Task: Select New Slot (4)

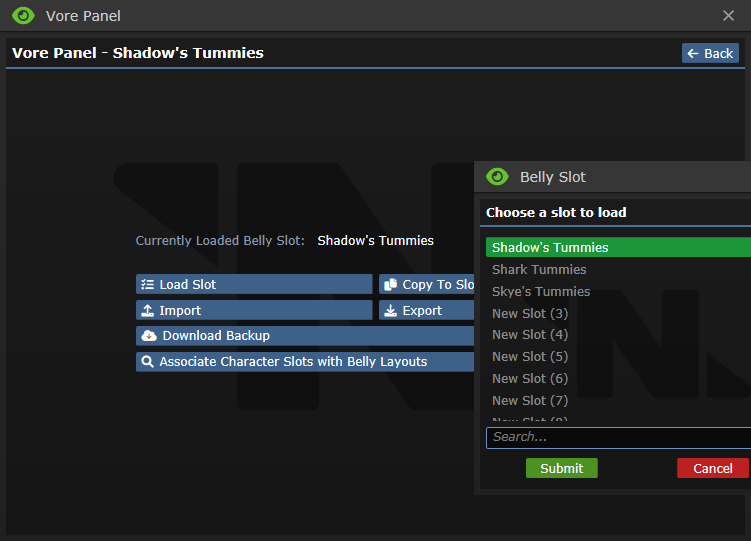Action: click(x=618, y=335)
